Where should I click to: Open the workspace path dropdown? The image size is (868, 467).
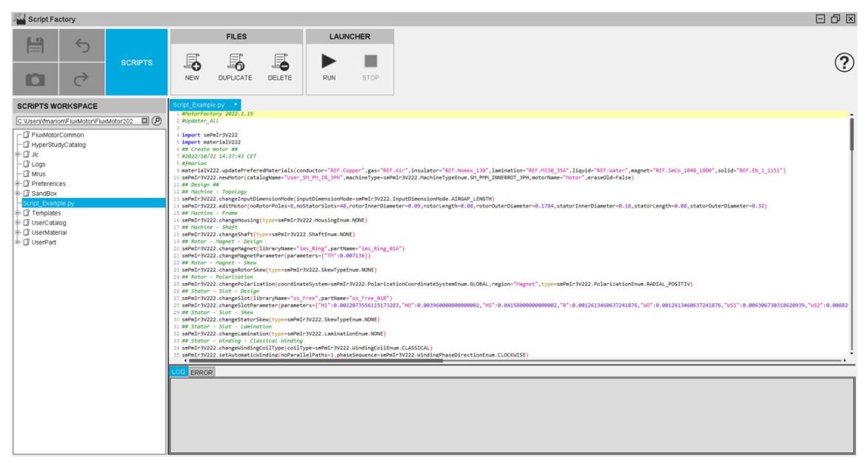[145, 121]
